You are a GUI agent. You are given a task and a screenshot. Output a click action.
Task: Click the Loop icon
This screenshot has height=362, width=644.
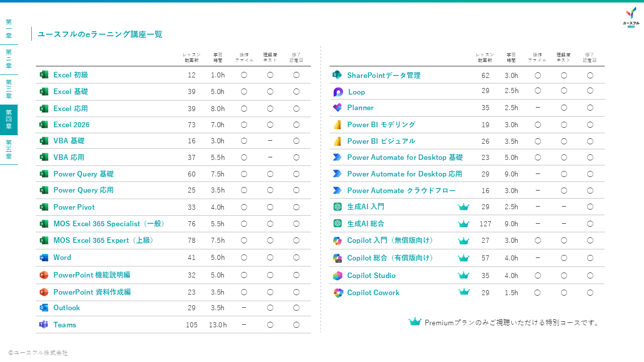point(338,92)
